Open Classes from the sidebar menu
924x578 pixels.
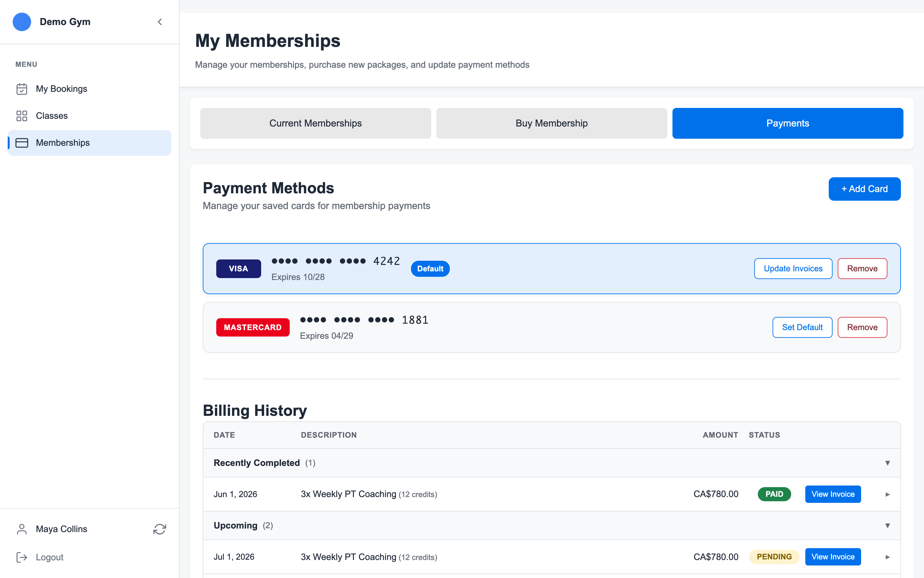89,116
